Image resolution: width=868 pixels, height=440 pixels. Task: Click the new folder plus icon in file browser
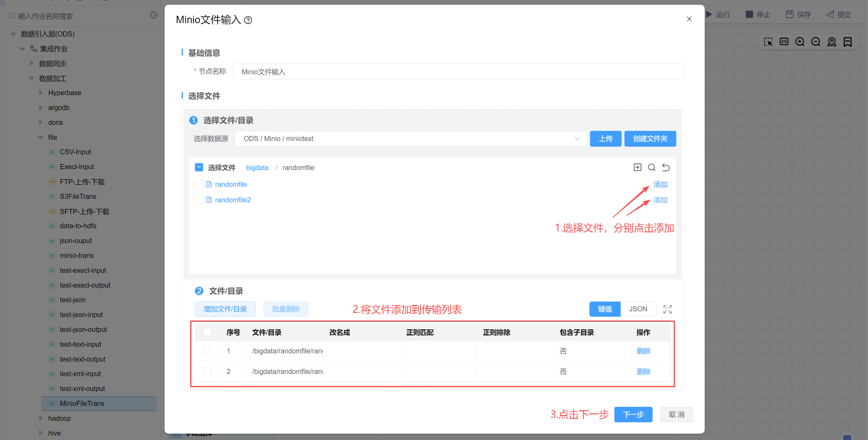637,167
